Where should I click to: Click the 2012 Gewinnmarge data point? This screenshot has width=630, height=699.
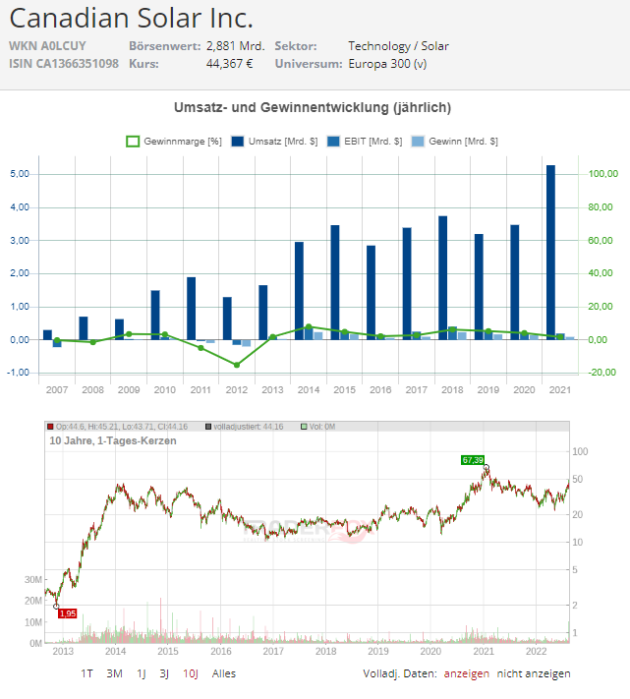point(237,365)
